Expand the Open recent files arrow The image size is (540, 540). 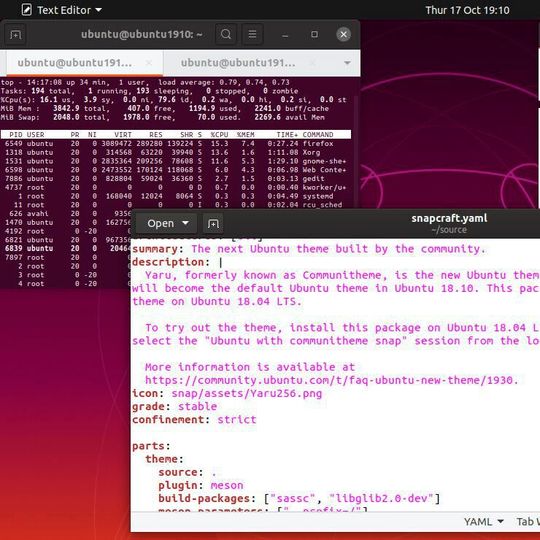[185, 223]
